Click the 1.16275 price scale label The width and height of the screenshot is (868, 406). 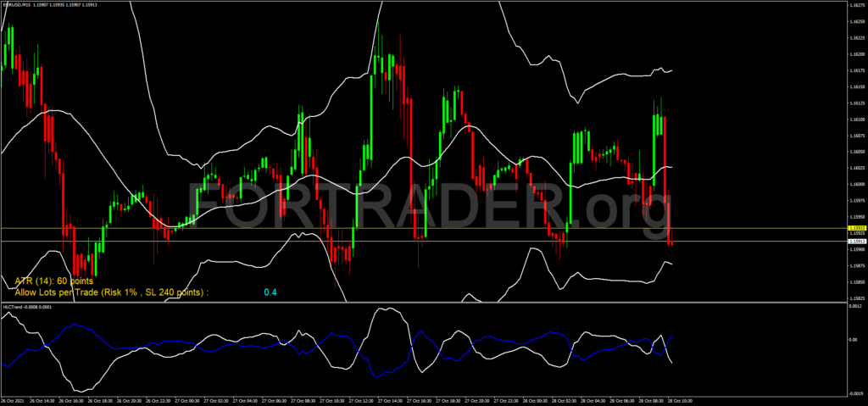pos(856,6)
